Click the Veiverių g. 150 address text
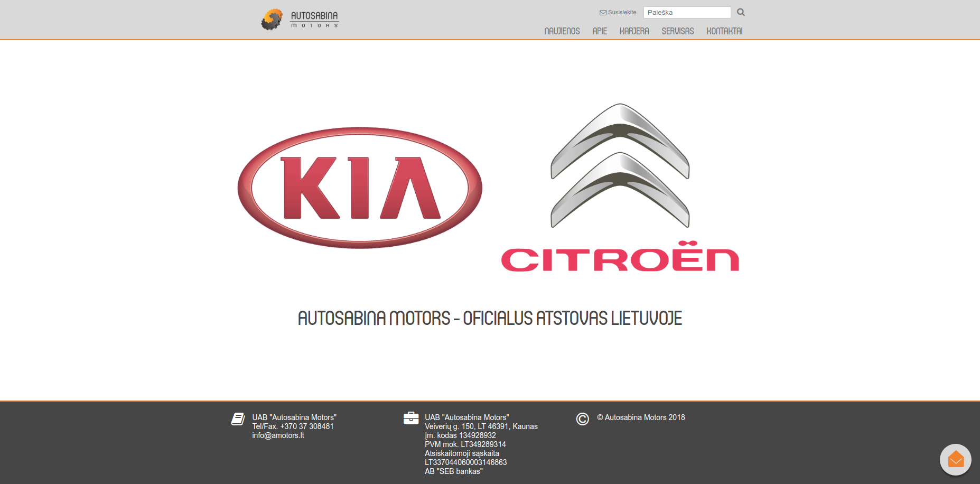Viewport: 980px width, 484px height. point(481,426)
